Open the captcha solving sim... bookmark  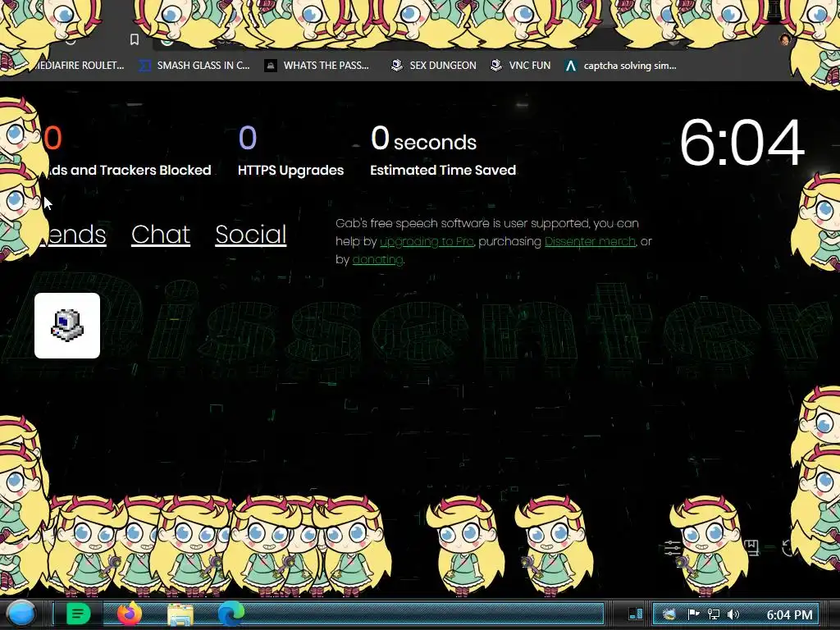click(x=620, y=66)
